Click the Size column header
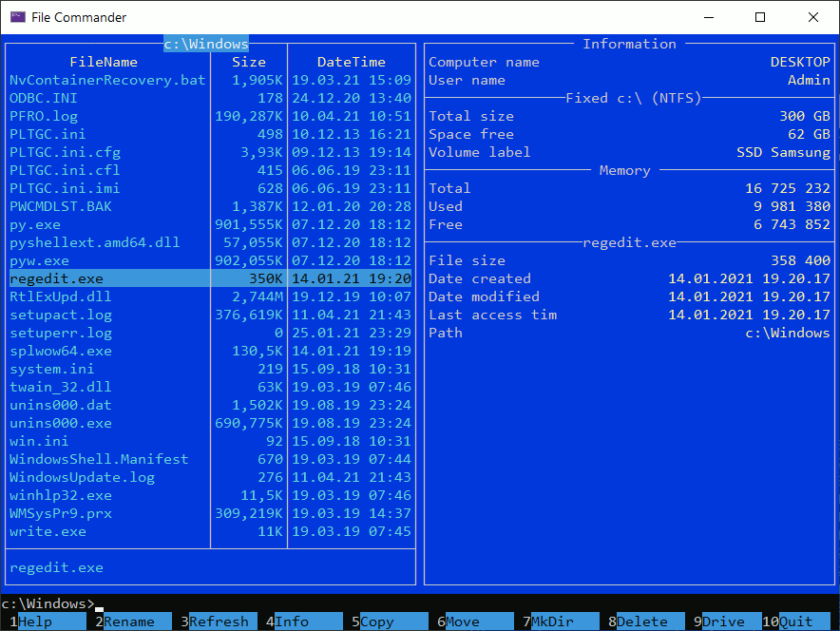This screenshot has width=840, height=631. coord(249,62)
